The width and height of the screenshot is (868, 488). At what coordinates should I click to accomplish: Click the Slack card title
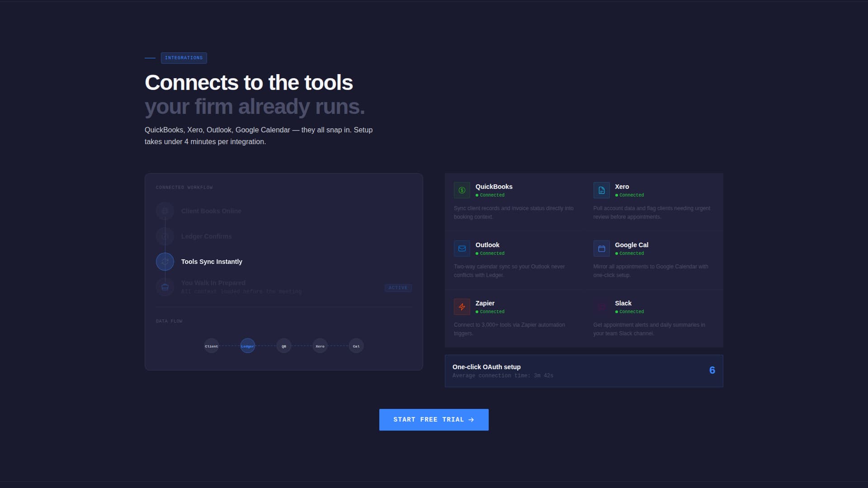623,303
